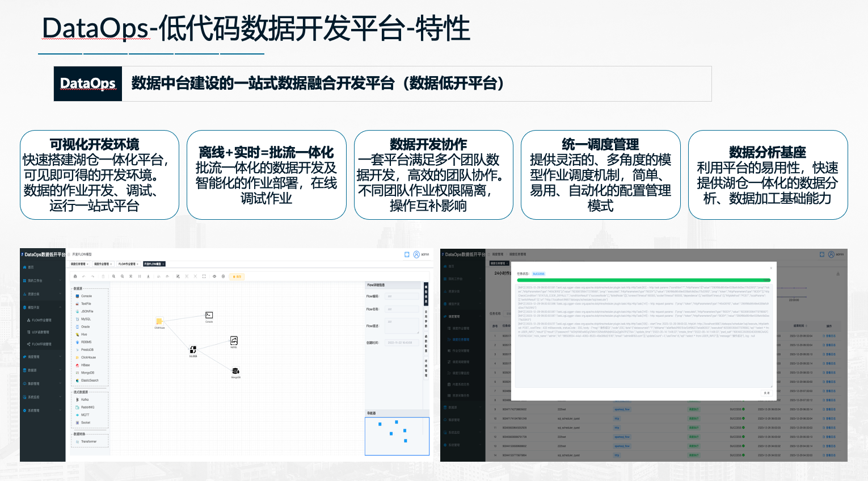Select the TextFile item in the data source palette
This screenshot has height=481, width=868.
[x=83, y=304]
